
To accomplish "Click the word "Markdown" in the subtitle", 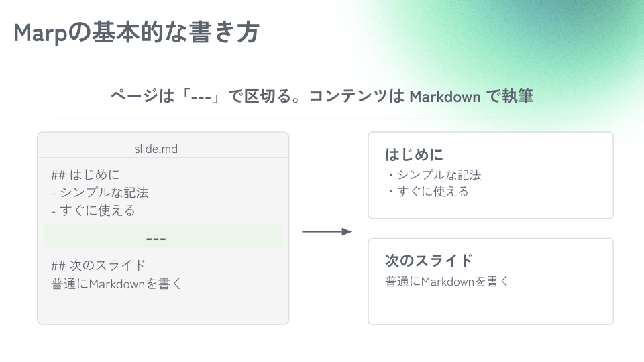I will coord(445,96).
